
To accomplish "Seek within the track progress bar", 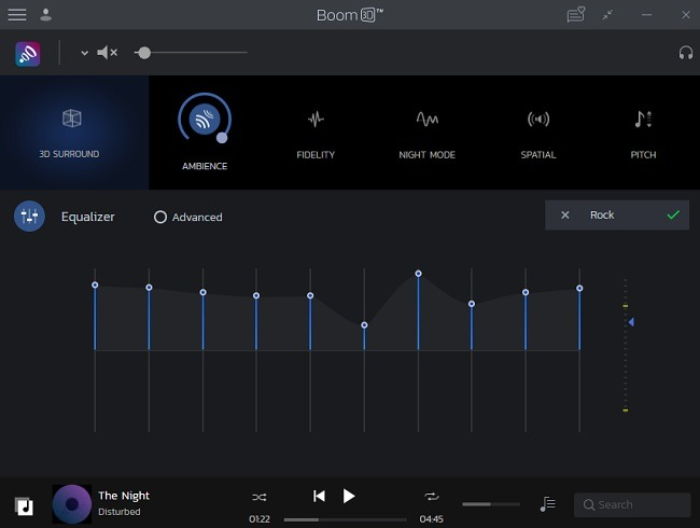I will click(x=345, y=520).
